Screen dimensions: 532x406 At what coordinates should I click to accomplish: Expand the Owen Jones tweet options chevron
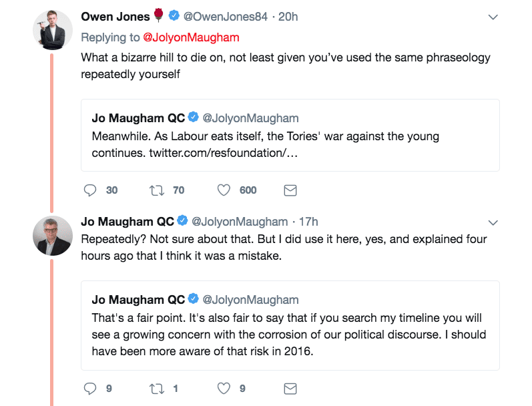click(x=493, y=17)
